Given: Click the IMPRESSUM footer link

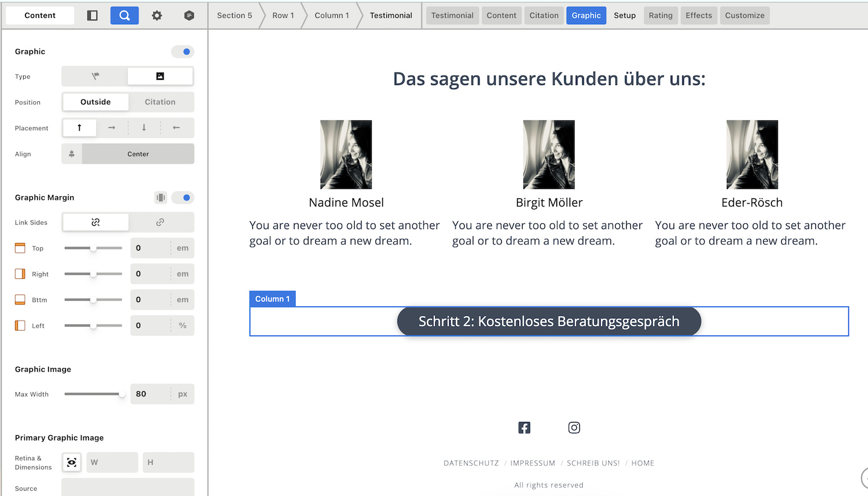Looking at the screenshot, I should coord(532,463).
